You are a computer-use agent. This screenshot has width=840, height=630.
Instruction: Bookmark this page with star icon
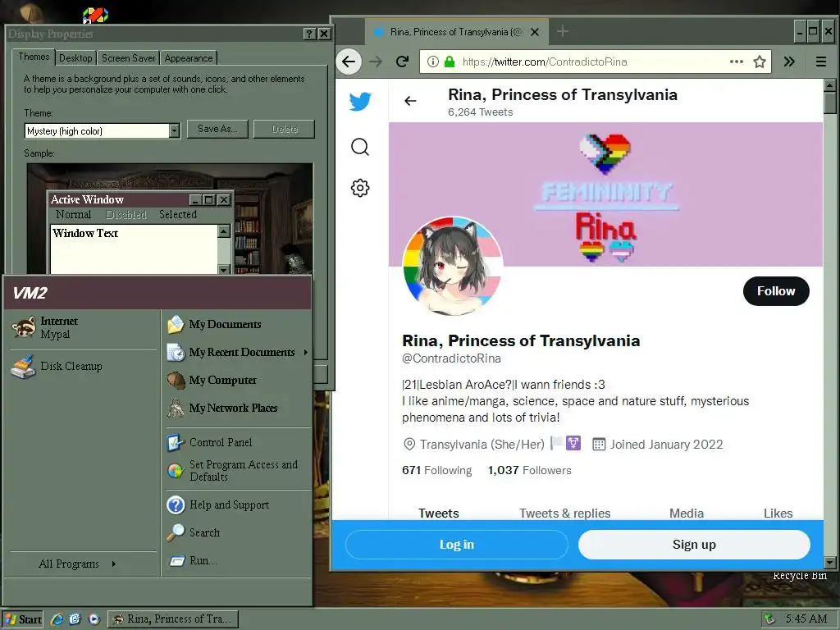click(759, 62)
